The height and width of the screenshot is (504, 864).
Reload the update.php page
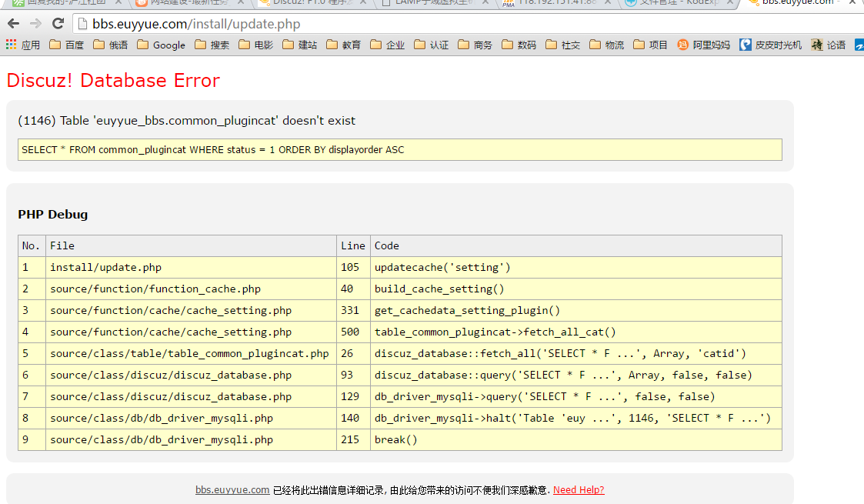pyautogui.click(x=58, y=24)
